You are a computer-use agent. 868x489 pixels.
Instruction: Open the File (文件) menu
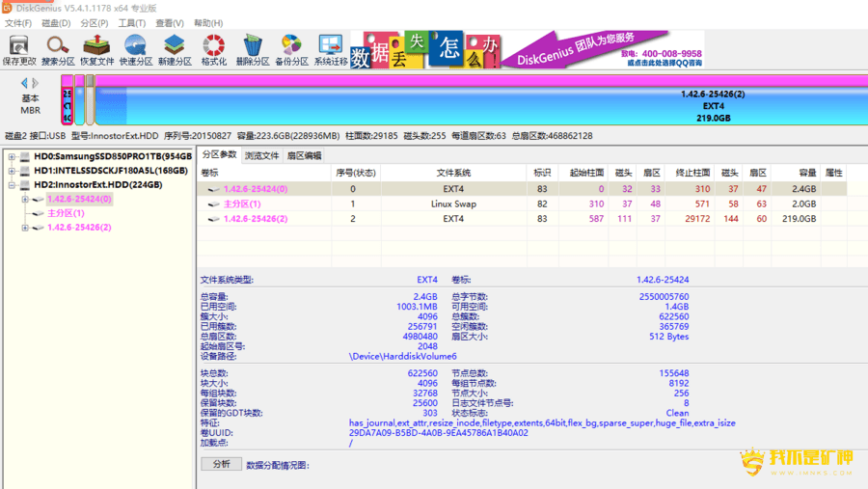(18, 23)
